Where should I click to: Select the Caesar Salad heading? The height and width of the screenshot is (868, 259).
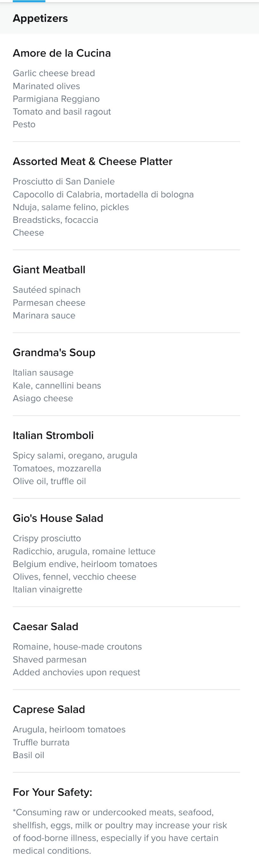[45, 626]
